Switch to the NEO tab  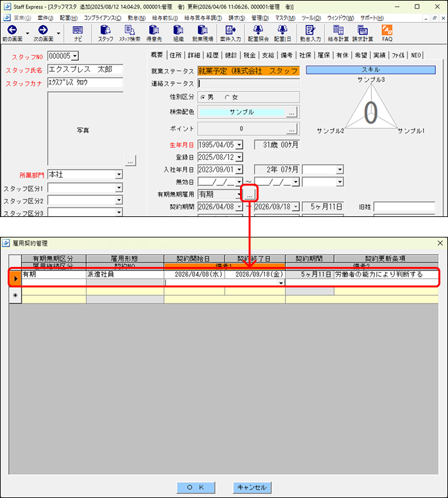(x=416, y=55)
